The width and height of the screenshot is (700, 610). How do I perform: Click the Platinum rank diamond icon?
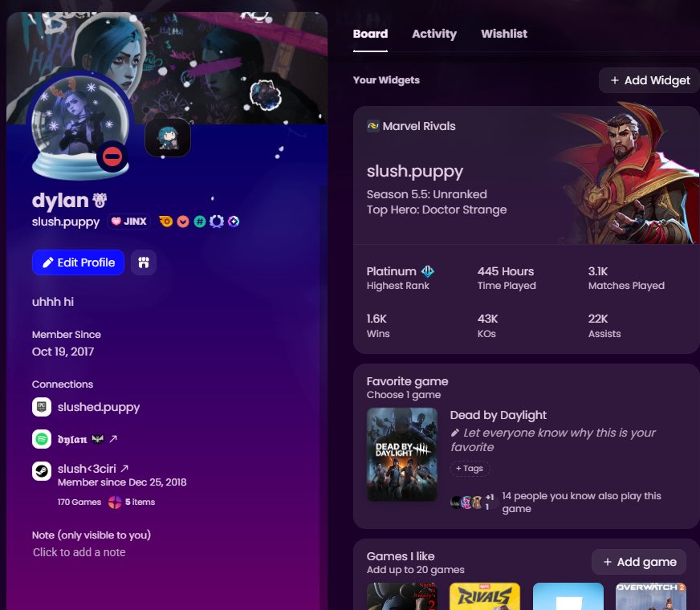(x=427, y=271)
